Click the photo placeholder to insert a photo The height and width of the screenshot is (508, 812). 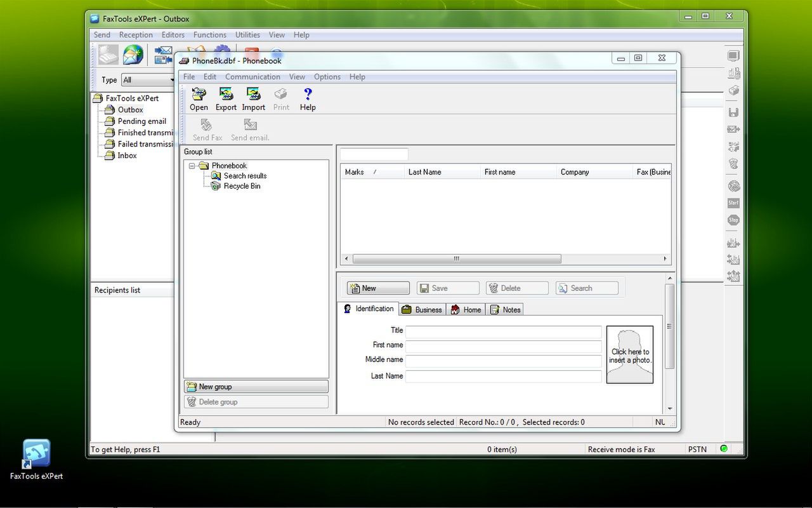tap(630, 355)
